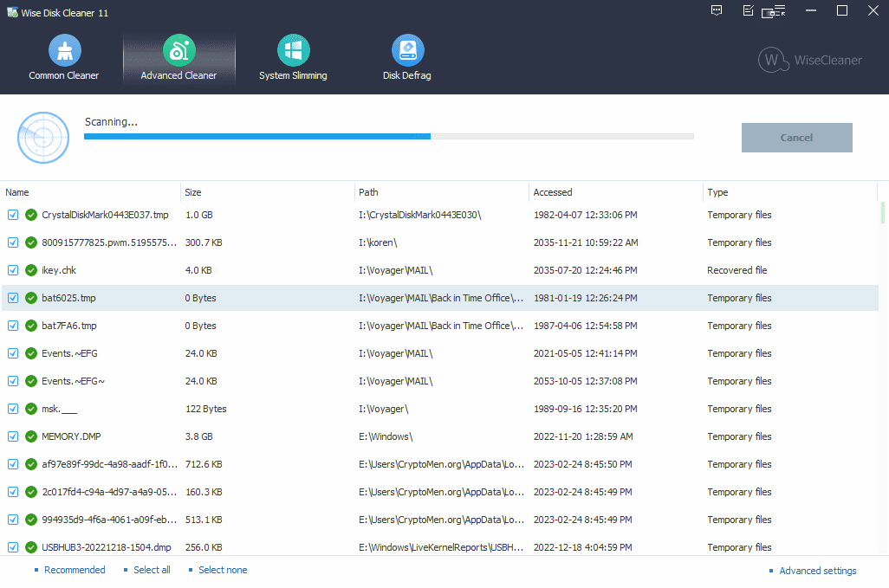Click the 2022-11-20 1:28:59 AM date cell
889x588 pixels.
[583, 436]
